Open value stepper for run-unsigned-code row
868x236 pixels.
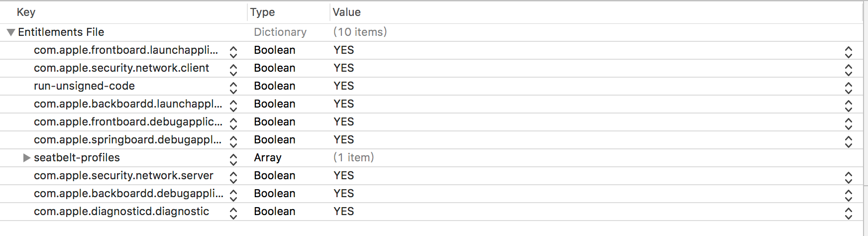coord(849,88)
